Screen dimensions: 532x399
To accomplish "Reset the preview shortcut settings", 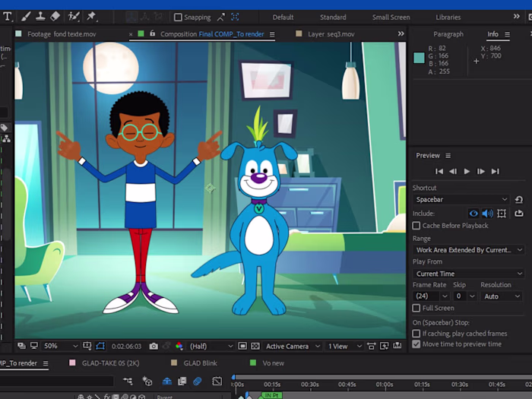I will click(518, 200).
